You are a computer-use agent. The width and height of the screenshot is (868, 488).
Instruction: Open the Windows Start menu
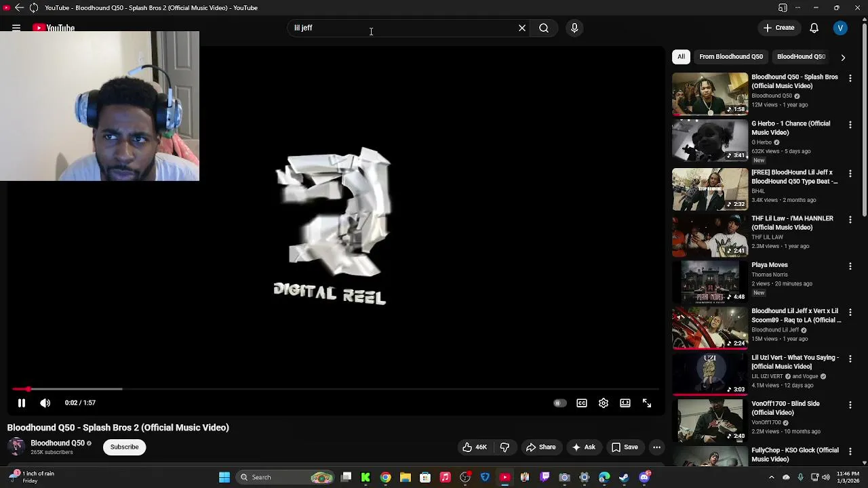(224, 477)
